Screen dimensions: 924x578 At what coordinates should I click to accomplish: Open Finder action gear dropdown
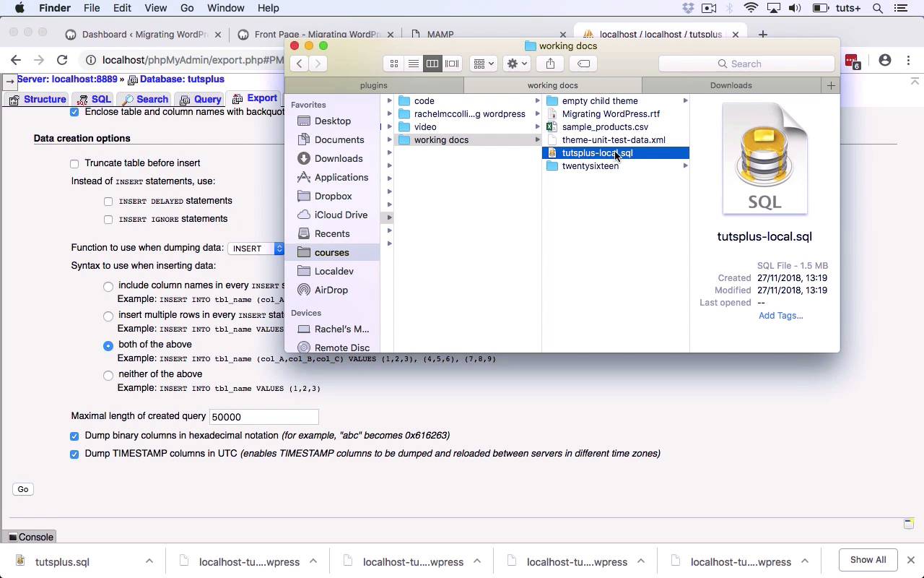tap(517, 64)
